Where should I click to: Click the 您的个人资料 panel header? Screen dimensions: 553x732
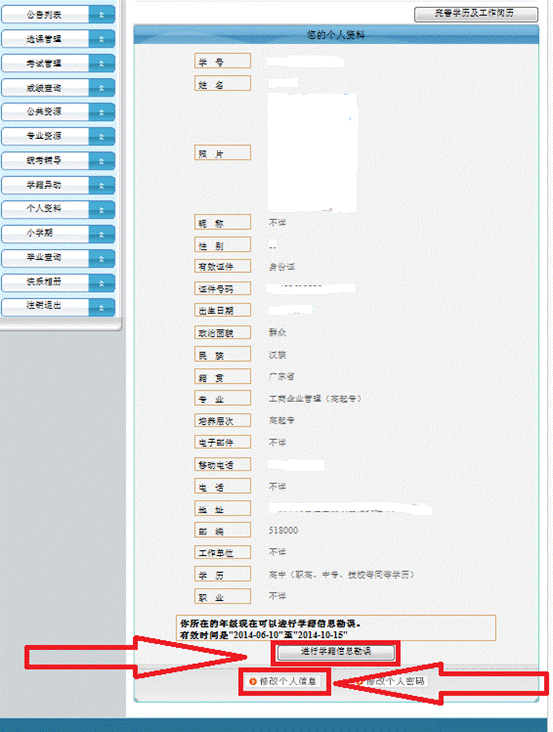tap(336, 35)
